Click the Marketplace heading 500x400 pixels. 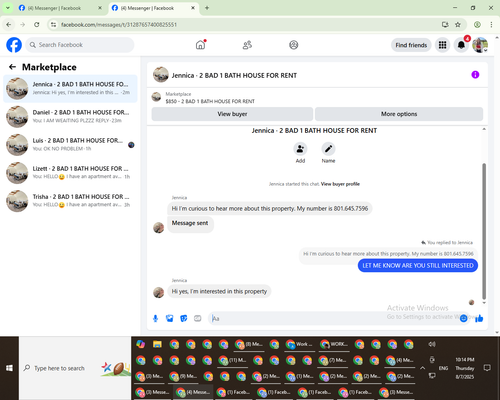49,67
